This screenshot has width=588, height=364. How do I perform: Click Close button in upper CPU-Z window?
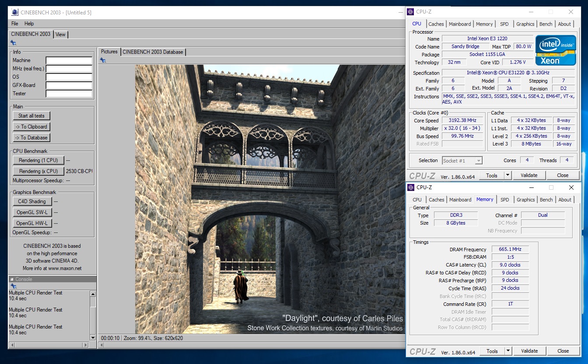click(563, 175)
